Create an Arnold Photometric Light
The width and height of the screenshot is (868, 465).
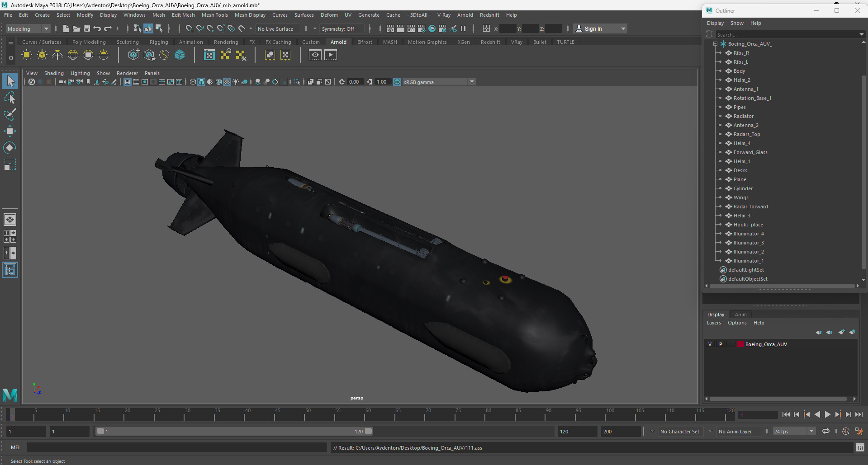tap(57, 55)
